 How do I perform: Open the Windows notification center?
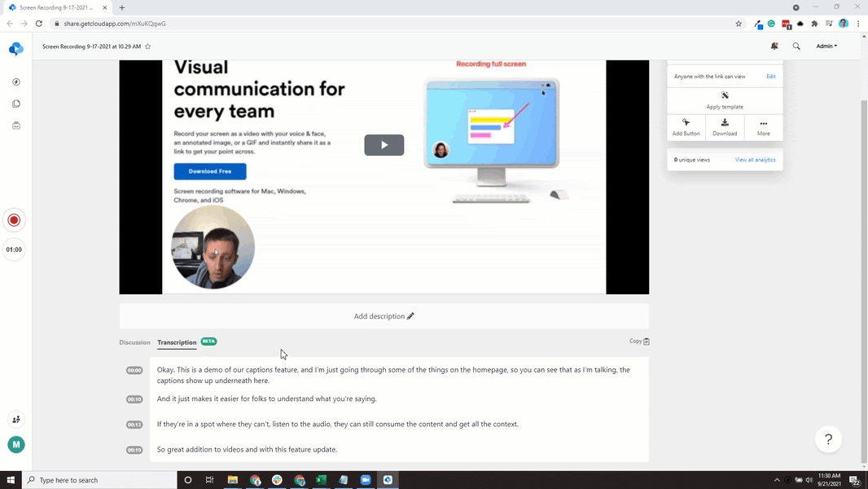tap(855, 480)
